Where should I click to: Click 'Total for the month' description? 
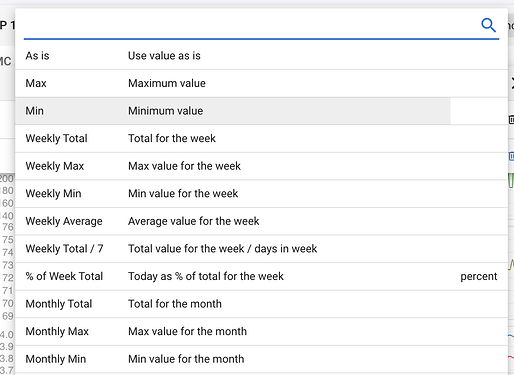(175, 304)
